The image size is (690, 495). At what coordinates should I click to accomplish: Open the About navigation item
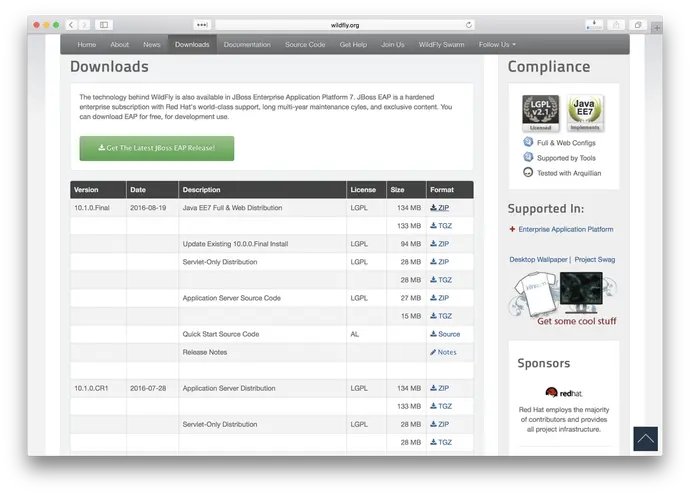click(x=120, y=44)
